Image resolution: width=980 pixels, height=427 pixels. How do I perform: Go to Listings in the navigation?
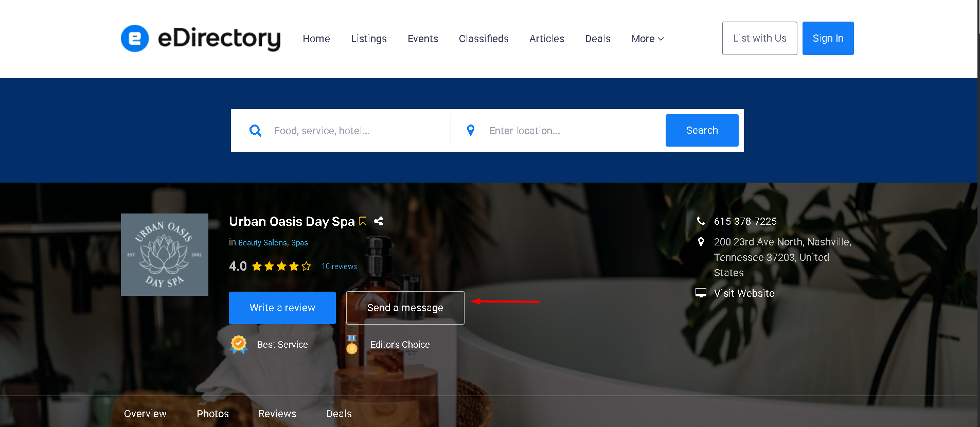click(x=369, y=39)
